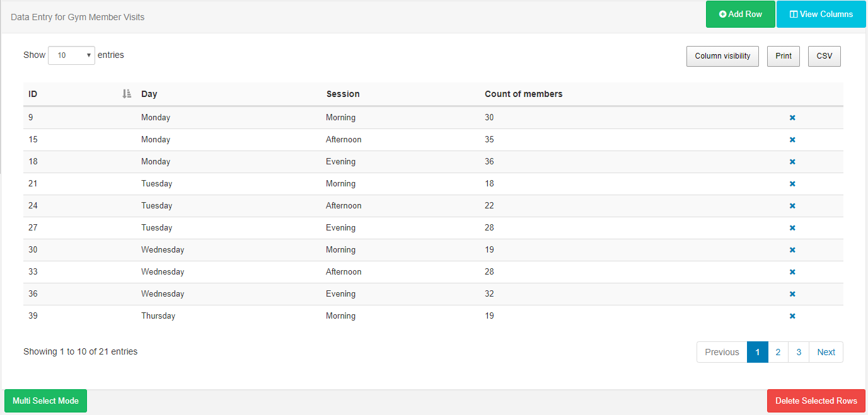Delete the Monday Evening entry with ID 18
868x415 pixels.
tap(792, 162)
